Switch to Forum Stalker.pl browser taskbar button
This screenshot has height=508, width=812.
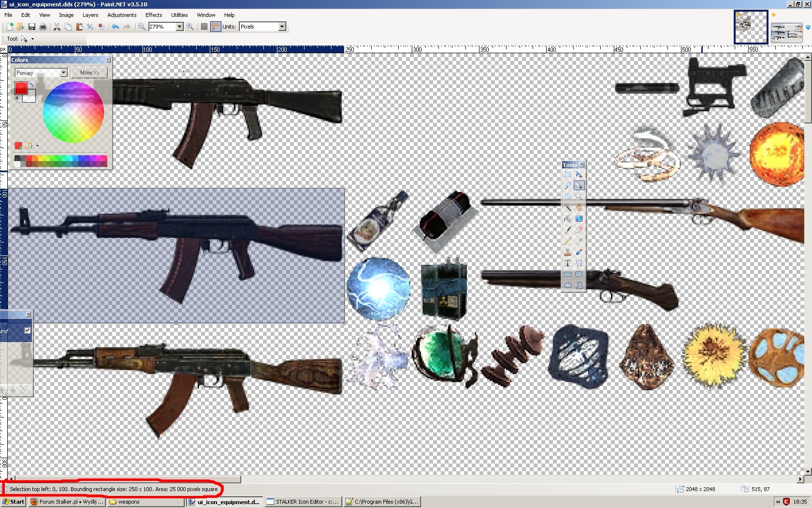coord(67,502)
